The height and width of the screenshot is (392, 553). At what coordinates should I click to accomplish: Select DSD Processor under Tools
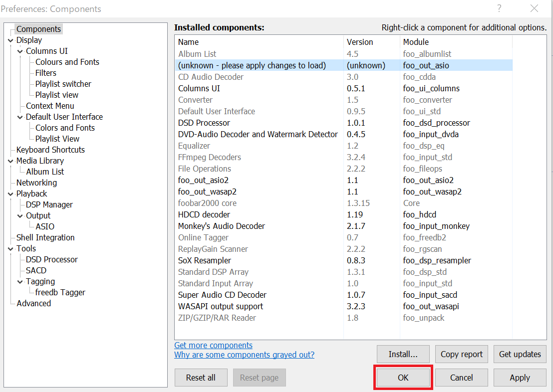(x=52, y=259)
